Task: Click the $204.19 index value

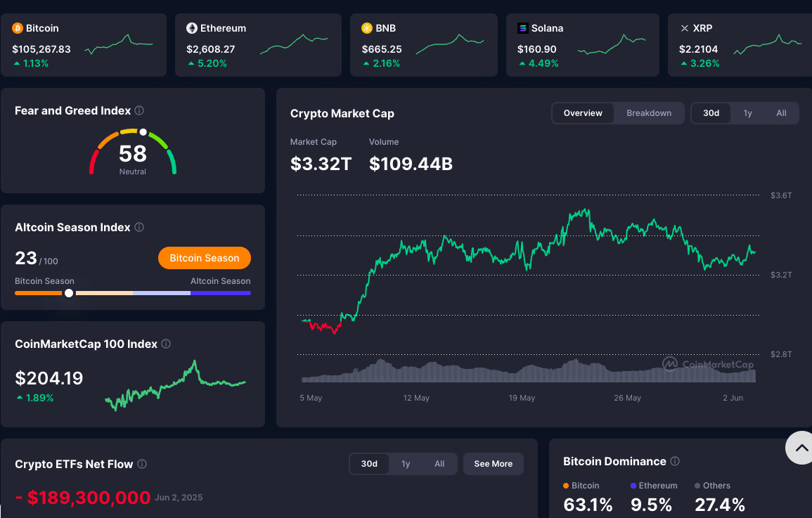Action: (x=49, y=378)
